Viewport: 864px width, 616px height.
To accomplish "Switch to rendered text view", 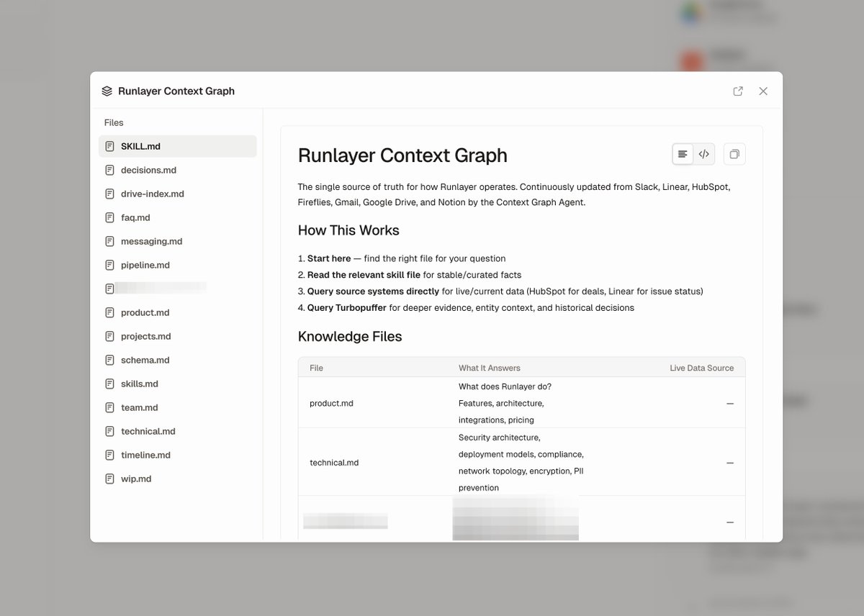I will point(683,154).
